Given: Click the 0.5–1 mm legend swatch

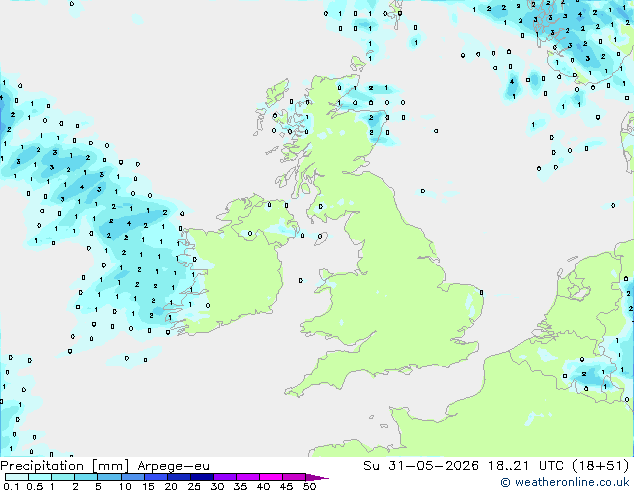Looking at the screenshot, I should click(40, 477).
